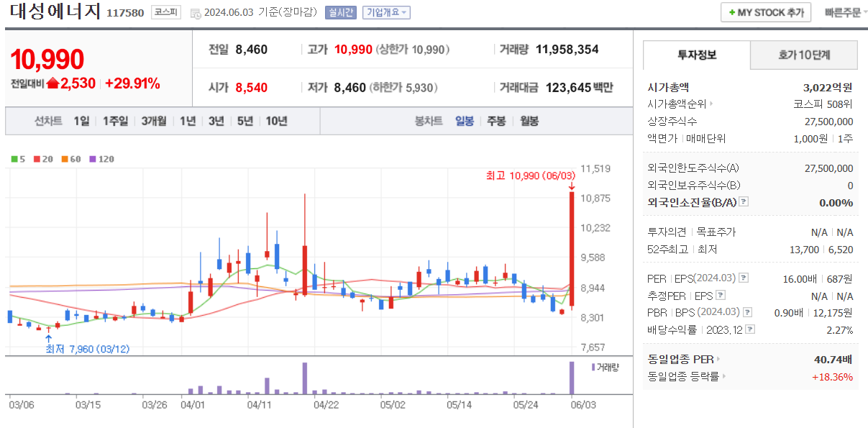Screen dimensions: 868x428
Task: Click the purple 120-day moving average legend
Action: click(x=101, y=159)
